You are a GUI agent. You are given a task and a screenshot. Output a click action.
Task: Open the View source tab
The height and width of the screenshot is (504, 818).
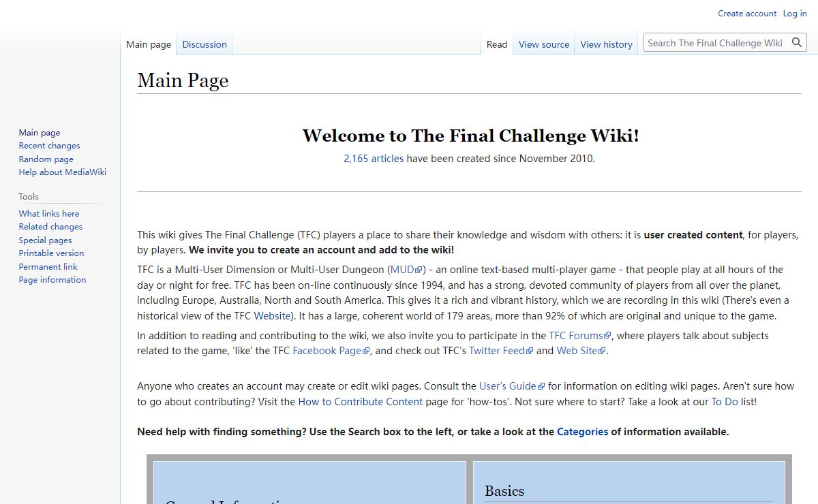click(544, 44)
